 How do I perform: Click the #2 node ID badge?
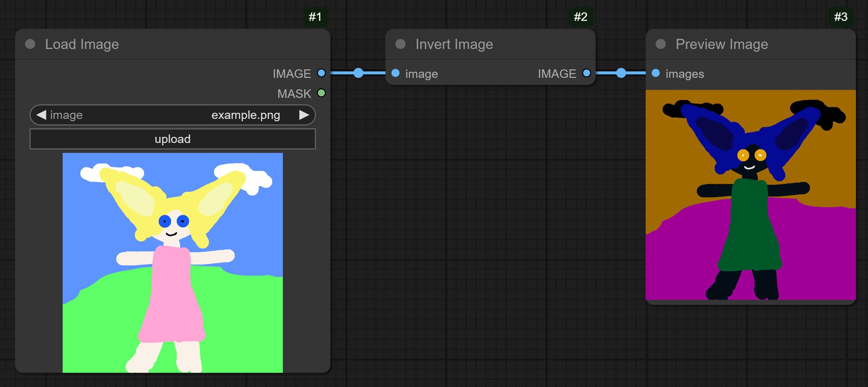tap(580, 17)
